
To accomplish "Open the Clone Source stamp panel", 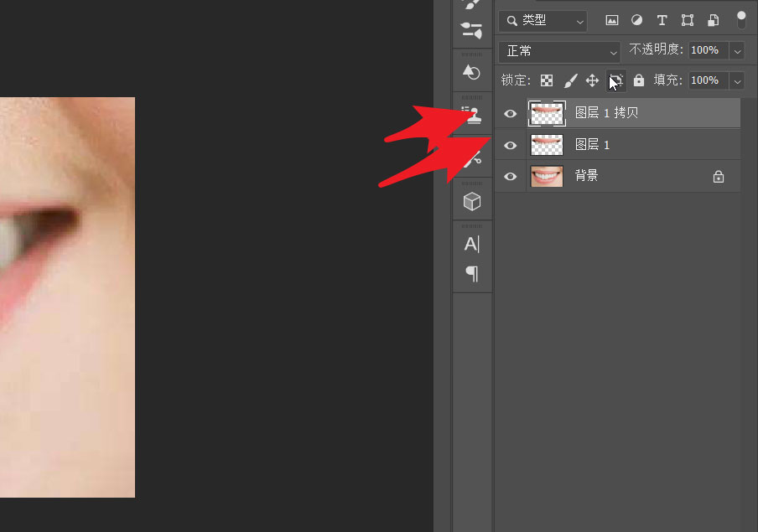I will pos(472,115).
